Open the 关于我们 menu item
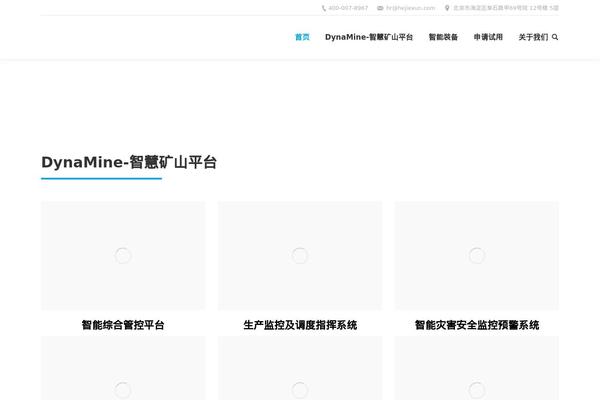 click(533, 37)
